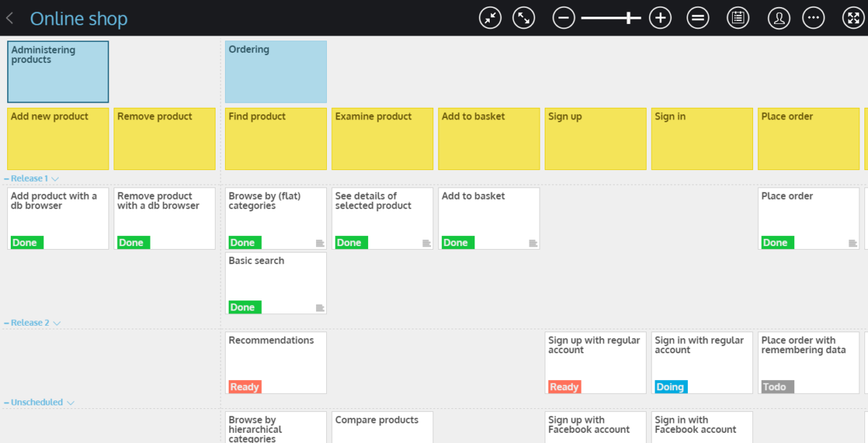Open the Ordering epic card
The width and height of the screenshot is (868, 443).
point(276,71)
